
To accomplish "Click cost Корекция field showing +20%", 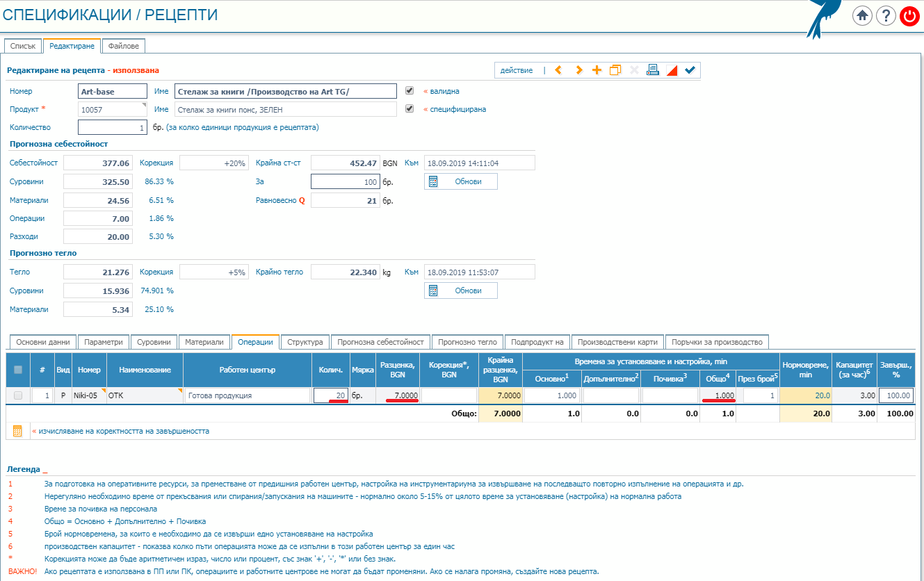I will [213, 163].
